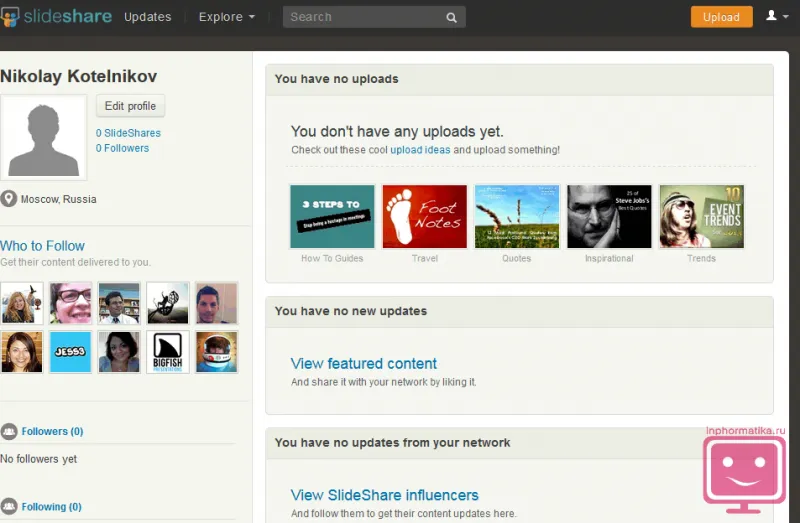Image resolution: width=800 pixels, height=523 pixels.
Task: Click the man in library avatar
Action: coord(119,303)
